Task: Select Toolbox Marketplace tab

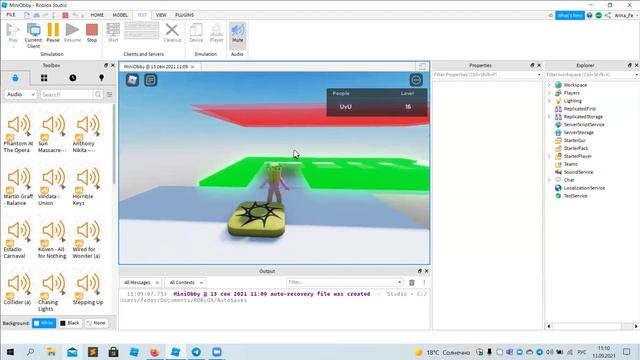Action: 15,78
